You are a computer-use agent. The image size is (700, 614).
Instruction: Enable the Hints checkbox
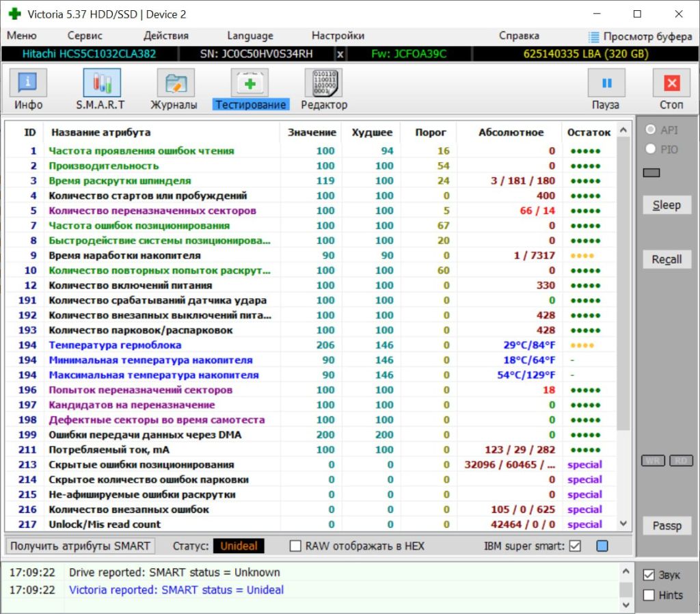[x=649, y=595]
